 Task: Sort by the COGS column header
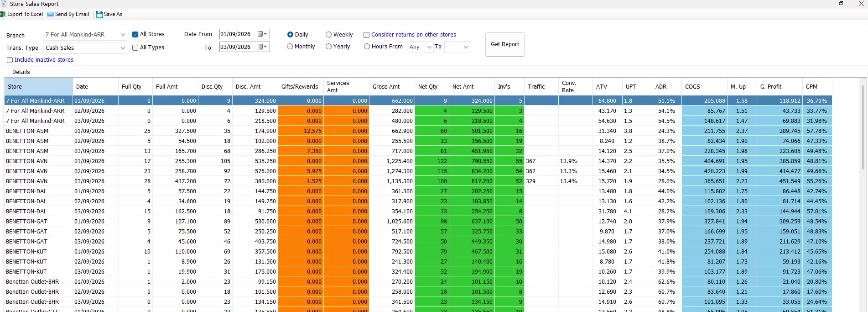point(705,87)
